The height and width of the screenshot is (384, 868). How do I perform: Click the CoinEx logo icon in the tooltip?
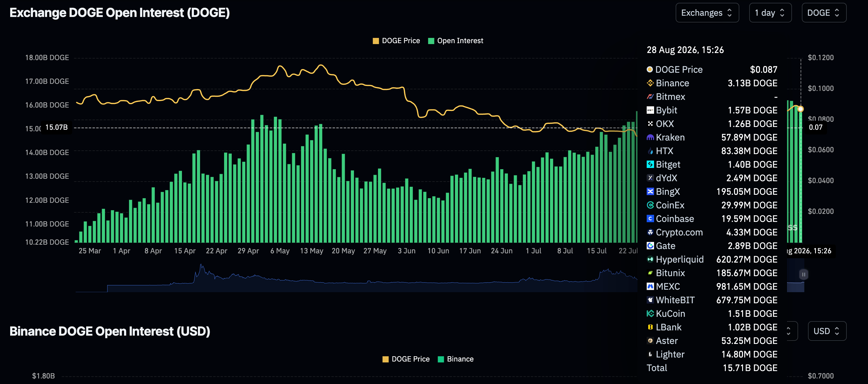coord(650,205)
